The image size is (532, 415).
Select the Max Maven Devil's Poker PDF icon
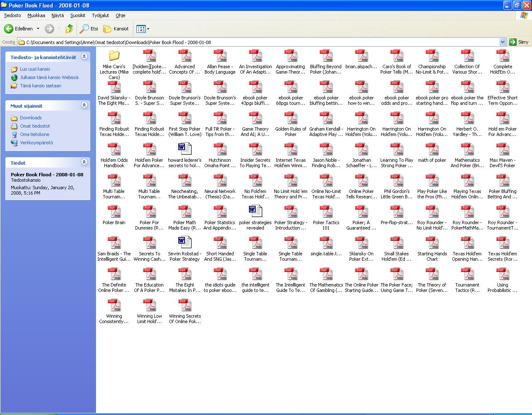pyautogui.click(x=502, y=149)
